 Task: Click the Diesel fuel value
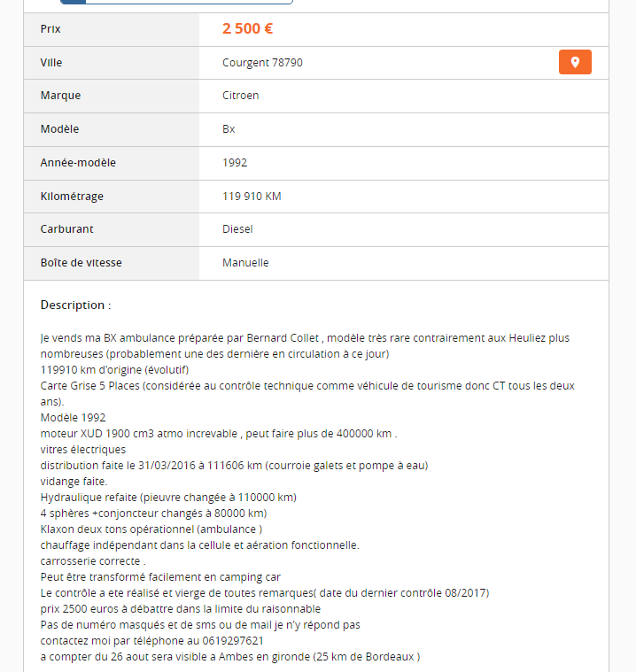237,229
